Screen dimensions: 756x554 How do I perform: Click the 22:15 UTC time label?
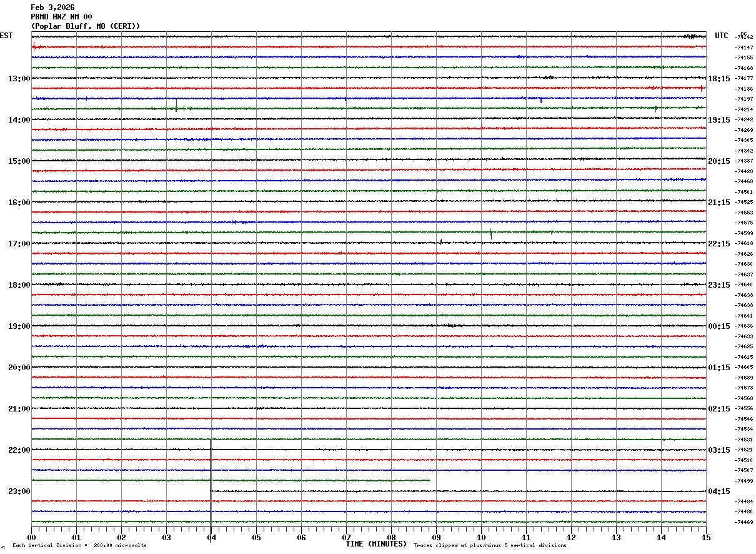click(x=719, y=244)
